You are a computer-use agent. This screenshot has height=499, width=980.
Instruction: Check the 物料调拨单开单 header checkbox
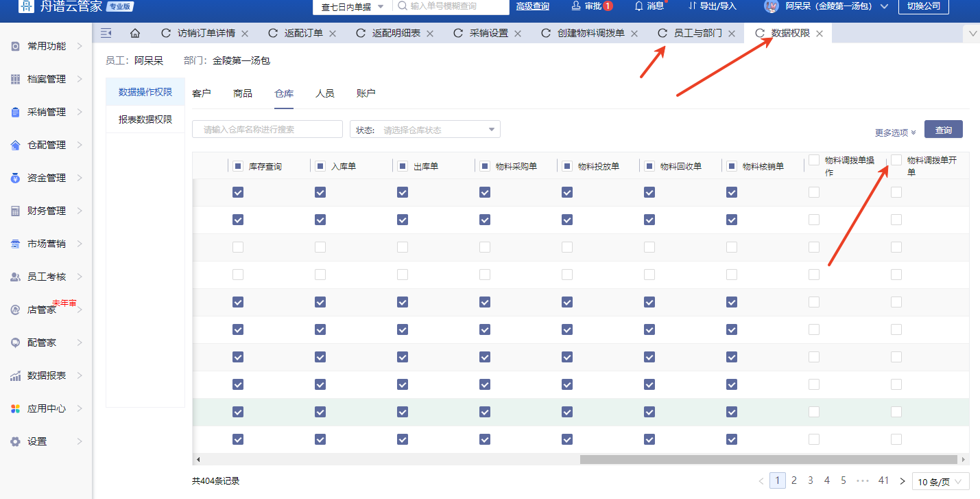(x=896, y=160)
